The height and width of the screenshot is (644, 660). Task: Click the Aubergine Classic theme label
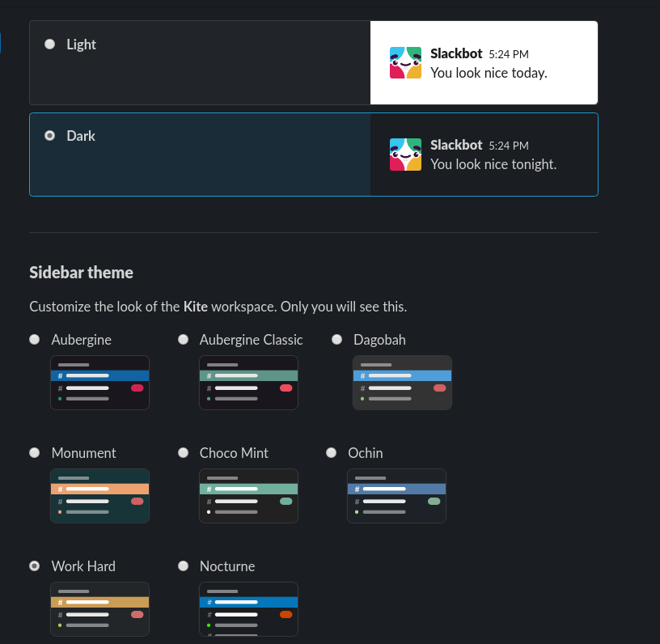tap(251, 340)
